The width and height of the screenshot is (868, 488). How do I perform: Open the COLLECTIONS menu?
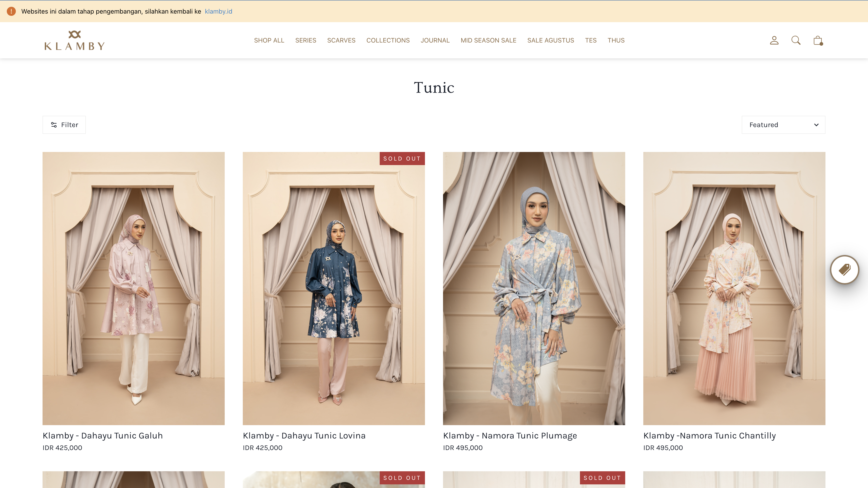coord(388,40)
